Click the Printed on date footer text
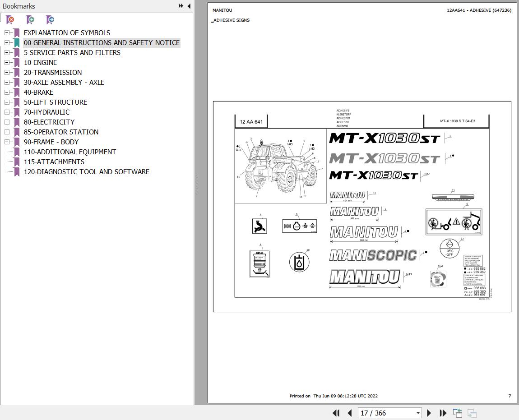 pos(334,396)
